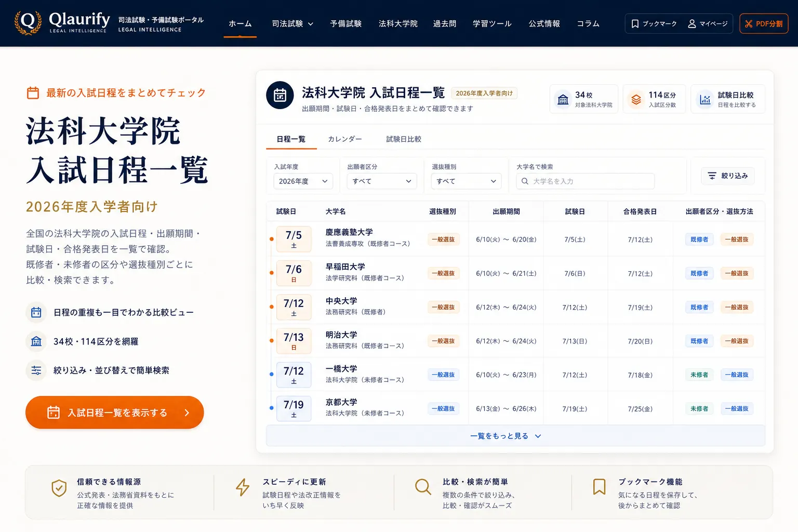This screenshot has height=532, width=798.
Task: Click the 入試日程一覧を表示する orange button
Action: 114,413
